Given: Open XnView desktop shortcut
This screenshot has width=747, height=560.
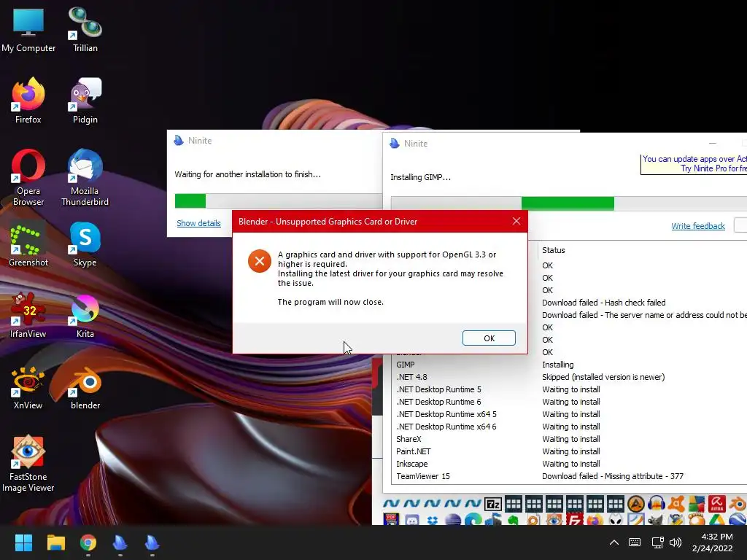Looking at the screenshot, I should tap(28, 388).
